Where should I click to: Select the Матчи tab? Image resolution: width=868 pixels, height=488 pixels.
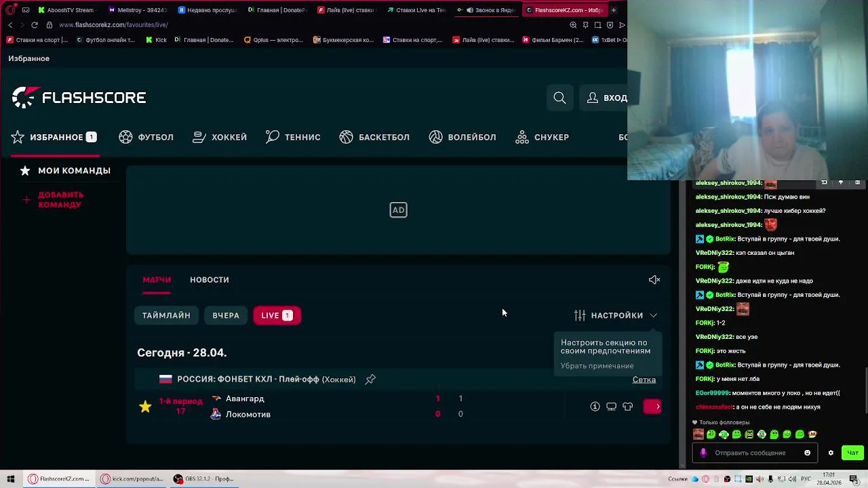click(157, 280)
